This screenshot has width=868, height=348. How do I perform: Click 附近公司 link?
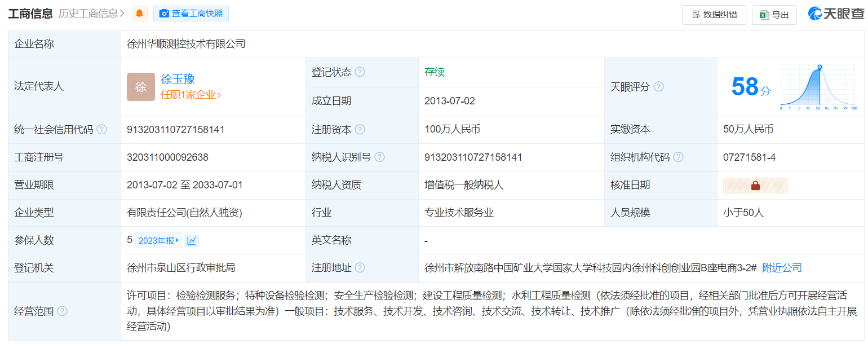coord(782,268)
